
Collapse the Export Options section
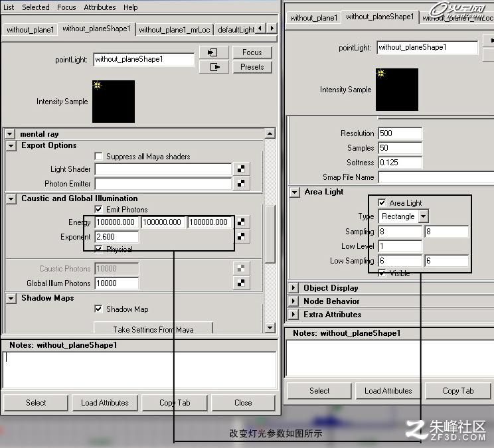[x=11, y=146]
